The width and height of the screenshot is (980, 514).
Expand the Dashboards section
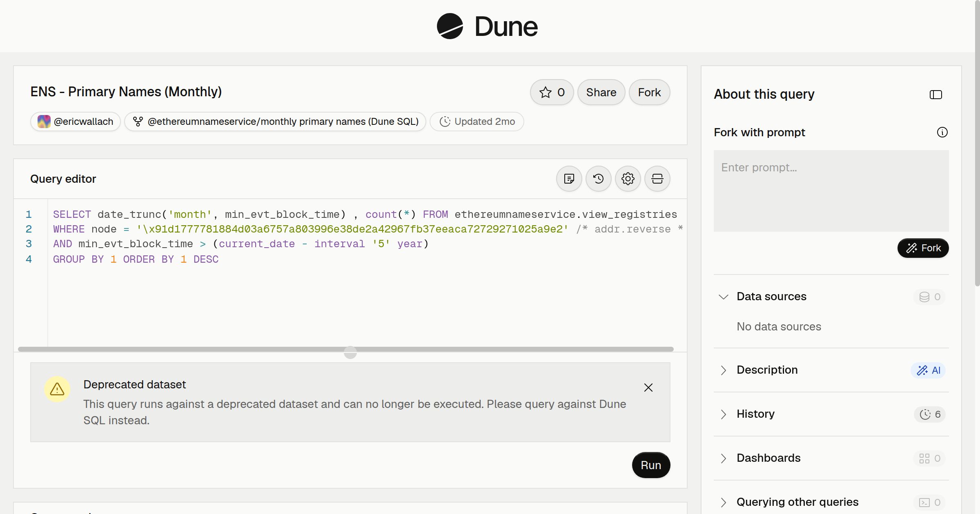pyautogui.click(x=723, y=458)
